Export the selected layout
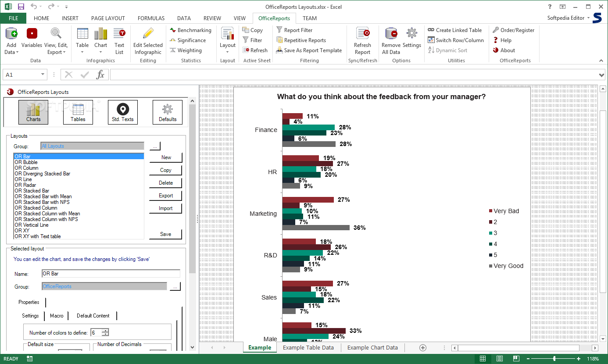The height and width of the screenshot is (364, 608). (x=166, y=196)
